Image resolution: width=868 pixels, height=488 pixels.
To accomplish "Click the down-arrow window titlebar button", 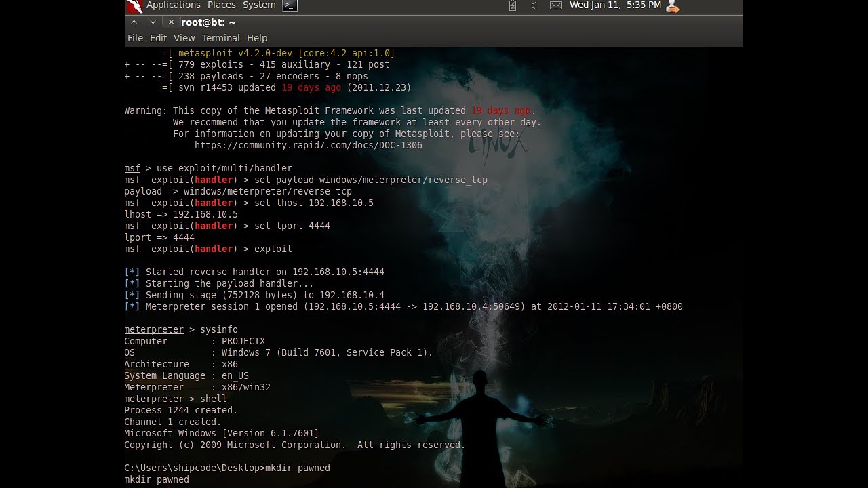I will [x=153, y=22].
